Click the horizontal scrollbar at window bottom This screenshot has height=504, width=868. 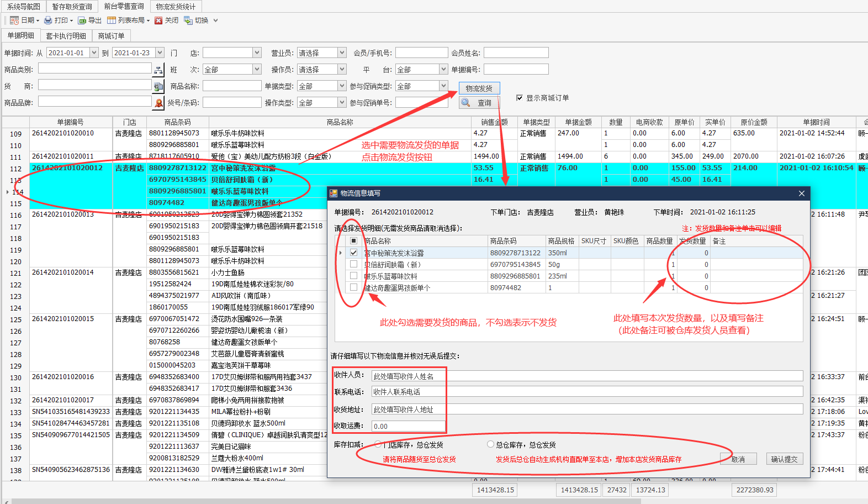coord(326,501)
